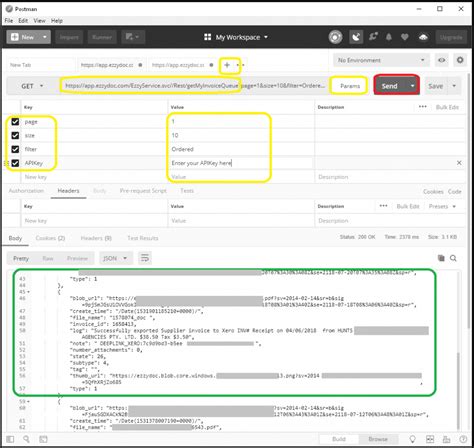Screen dimensions: 474x448
Task: Open the Test Results tab
Action: (143, 238)
